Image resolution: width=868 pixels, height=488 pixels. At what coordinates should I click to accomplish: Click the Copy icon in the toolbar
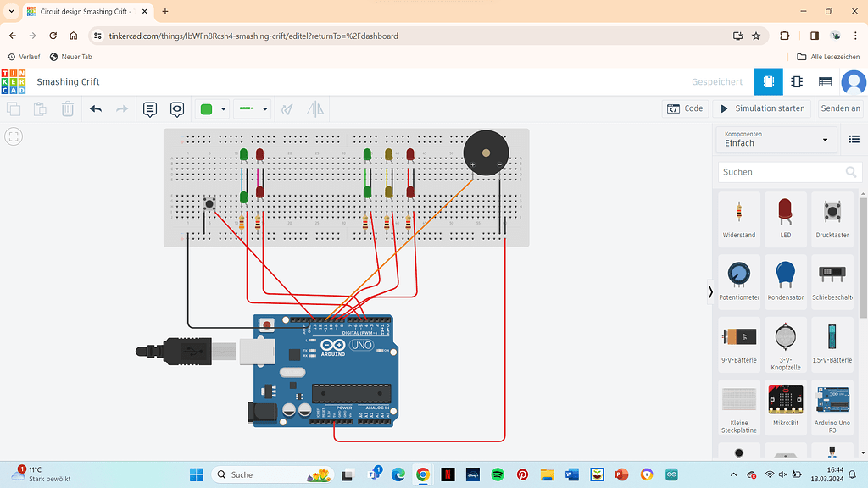(14, 108)
